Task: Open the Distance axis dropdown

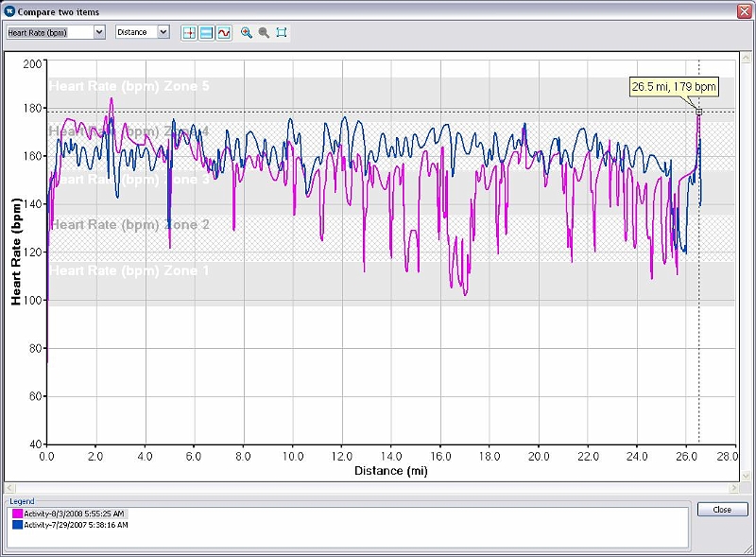Action: coord(163,32)
